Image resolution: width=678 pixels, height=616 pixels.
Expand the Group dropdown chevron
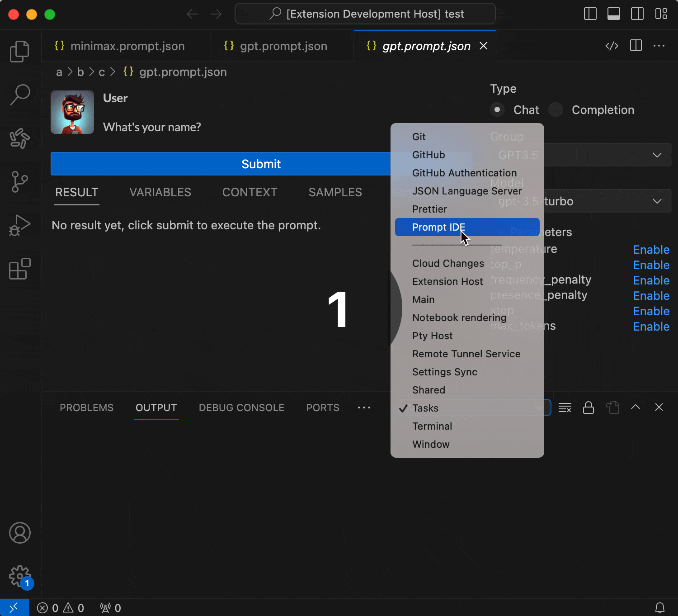pyautogui.click(x=657, y=155)
